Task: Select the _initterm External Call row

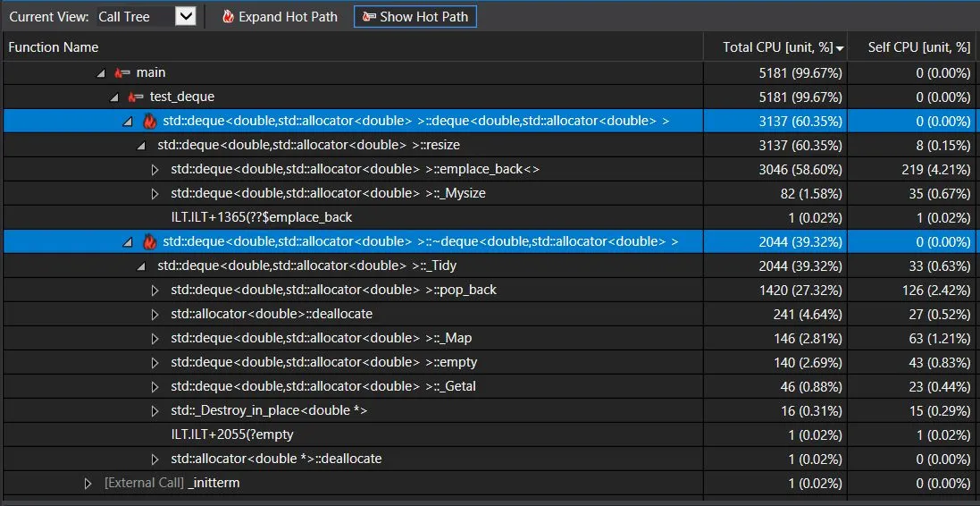Action: tap(490, 483)
